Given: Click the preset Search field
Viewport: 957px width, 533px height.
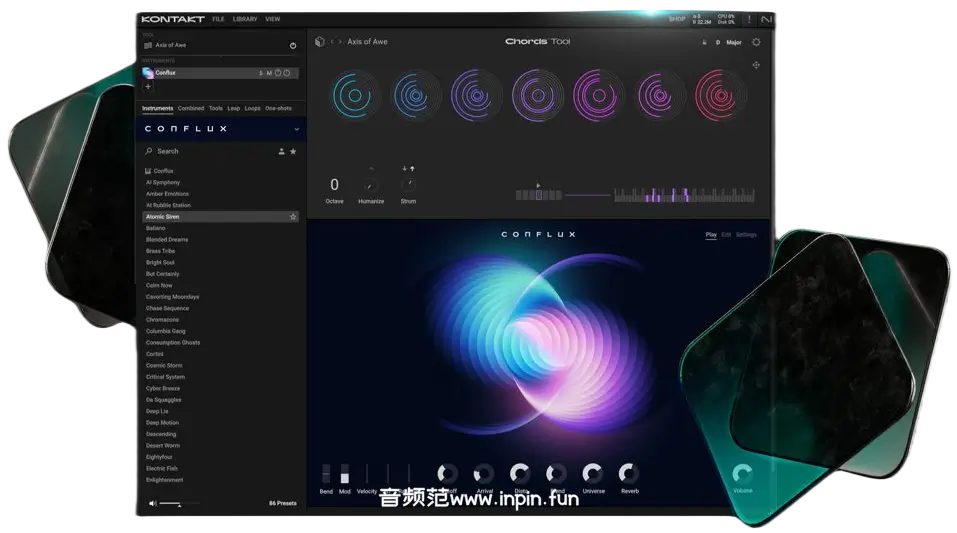Looking at the screenshot, I should tap(208, 151).
